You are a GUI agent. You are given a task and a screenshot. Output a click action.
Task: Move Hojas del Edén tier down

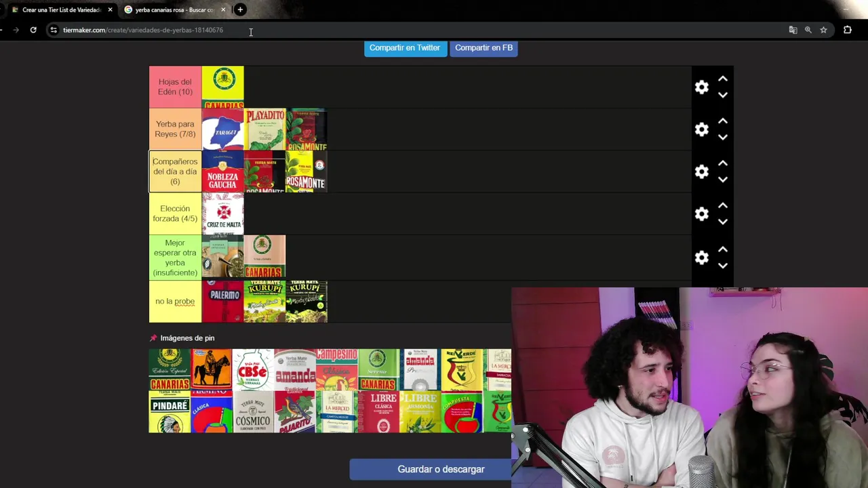click(x=723, y=96)
